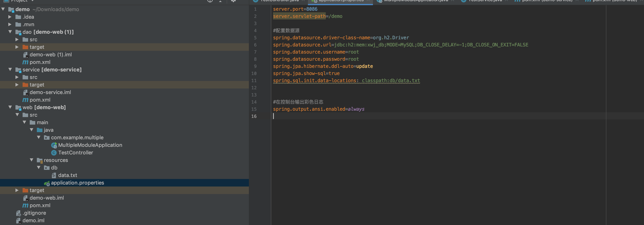Image resolution: width=644 pixels, height=225 pixels.
Task: Expand the .idea folder
Action: [x=10, y=17]
